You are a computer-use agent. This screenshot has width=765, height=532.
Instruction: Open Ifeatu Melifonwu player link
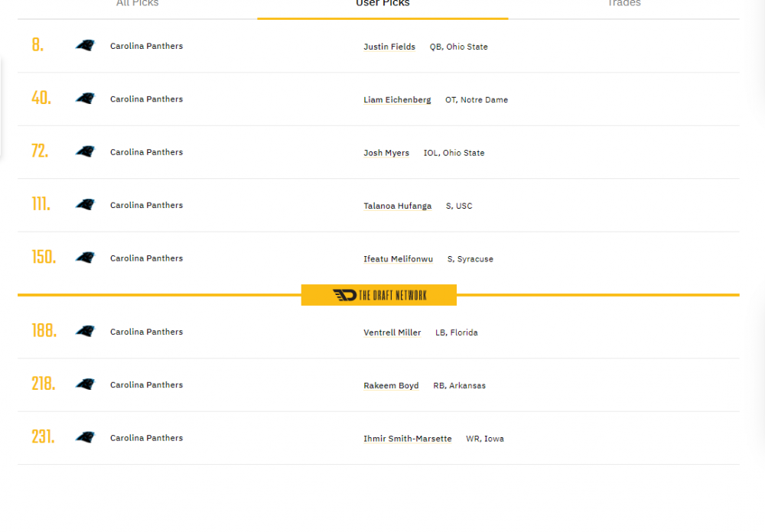tap(398, 259)
